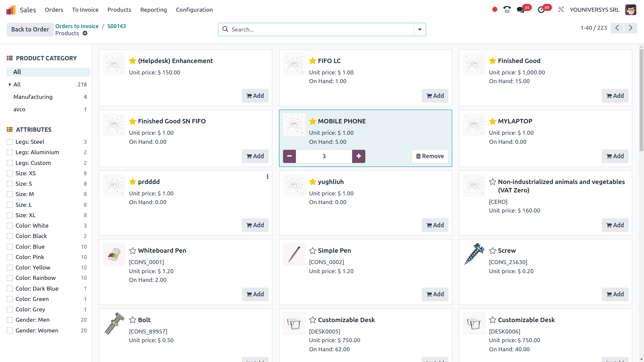Open the Configuration menu

point(194,10)
